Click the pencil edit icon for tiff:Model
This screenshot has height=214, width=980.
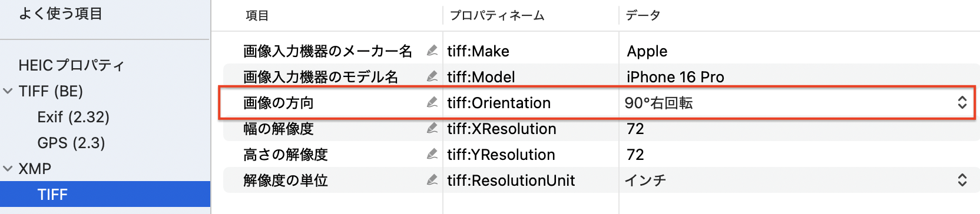click(x=432, y=76)
